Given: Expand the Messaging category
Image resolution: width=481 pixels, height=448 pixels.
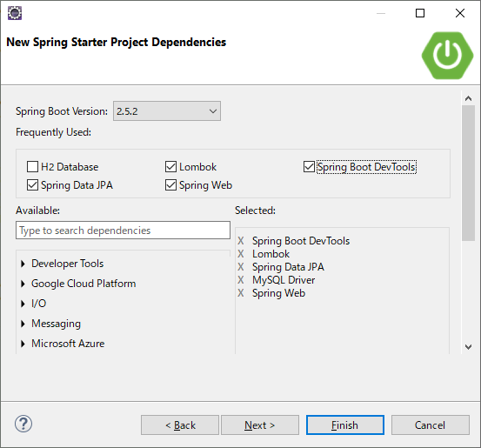Looking at the screenshot, I should tap(23, 324).
